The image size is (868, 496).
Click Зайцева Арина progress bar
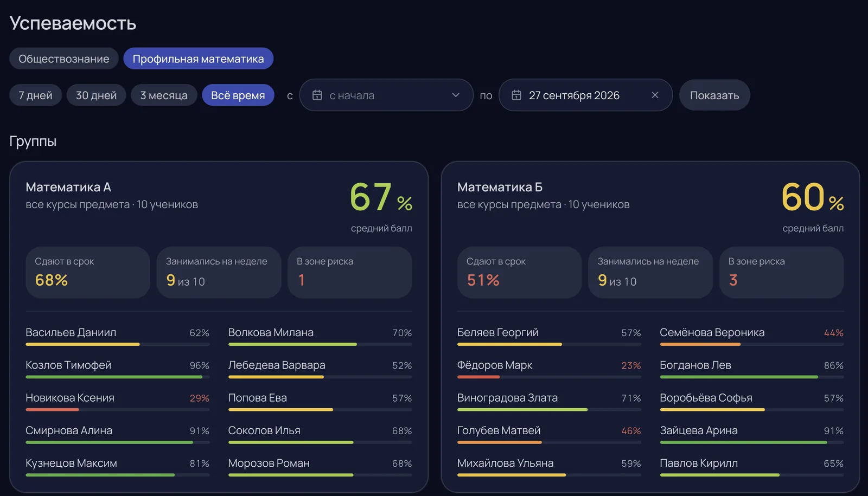pos(752,442)
